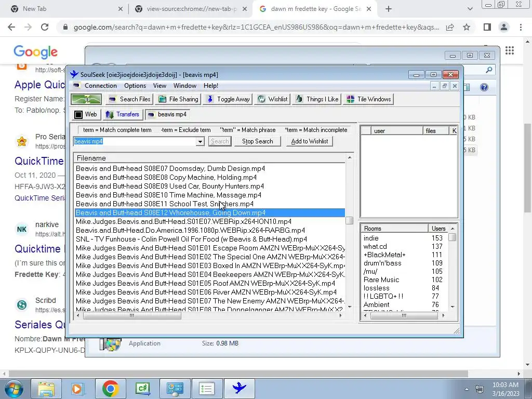Open the View menu in SoulSeek
Viewport: 532px width, 399px height.
click(159, 86)
